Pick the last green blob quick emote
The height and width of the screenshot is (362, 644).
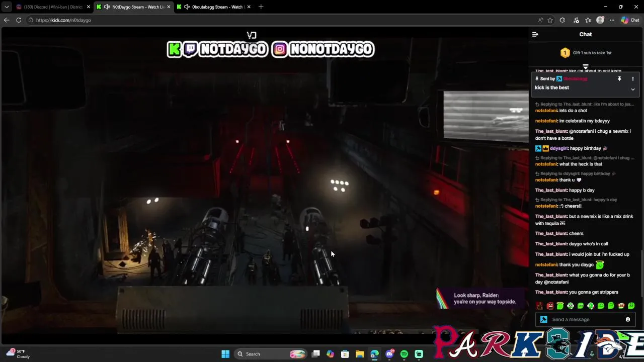631,306
